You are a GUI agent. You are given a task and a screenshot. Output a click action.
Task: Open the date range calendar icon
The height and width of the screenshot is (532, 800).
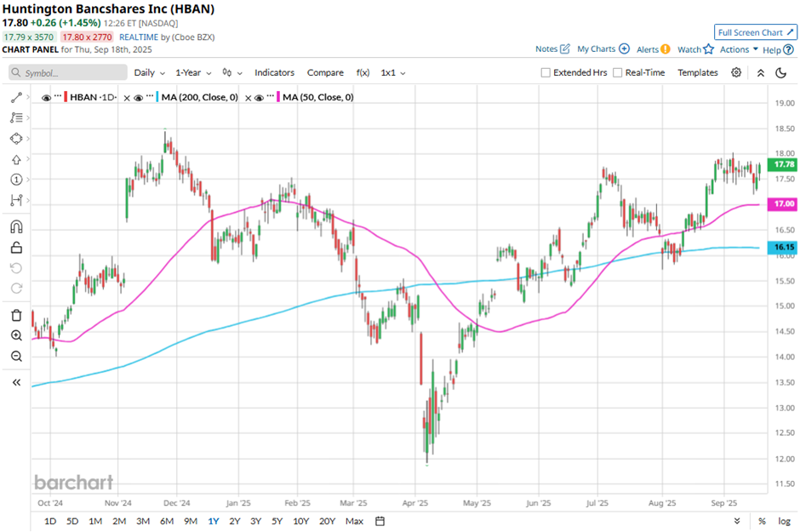tap(380, 521)
